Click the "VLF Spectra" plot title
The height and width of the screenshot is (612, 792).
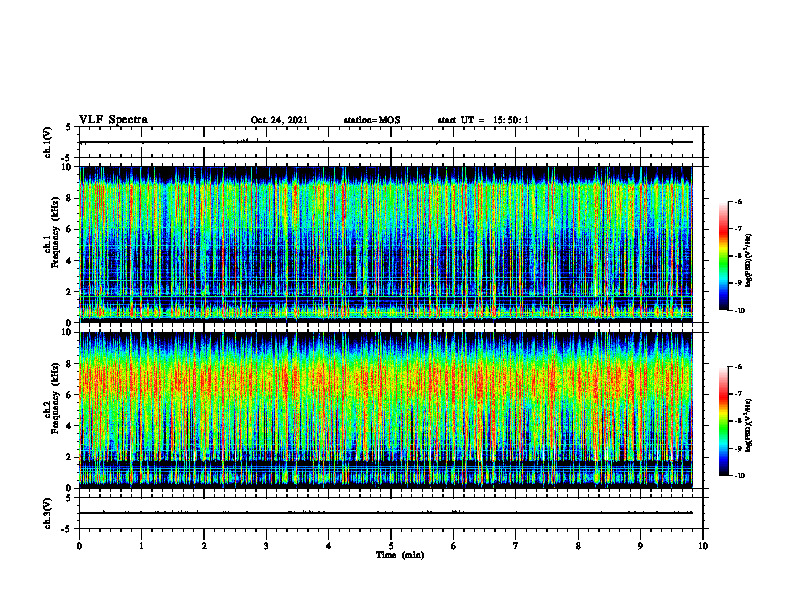coord(113,120)
